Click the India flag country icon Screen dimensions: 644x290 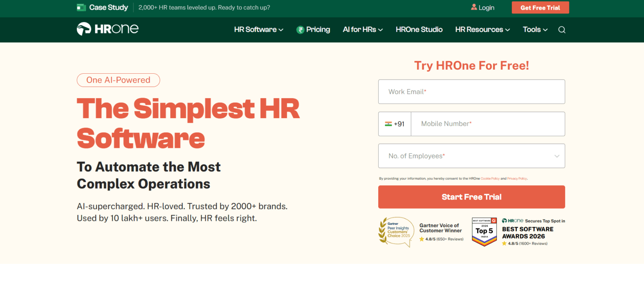tap(388, 124)
